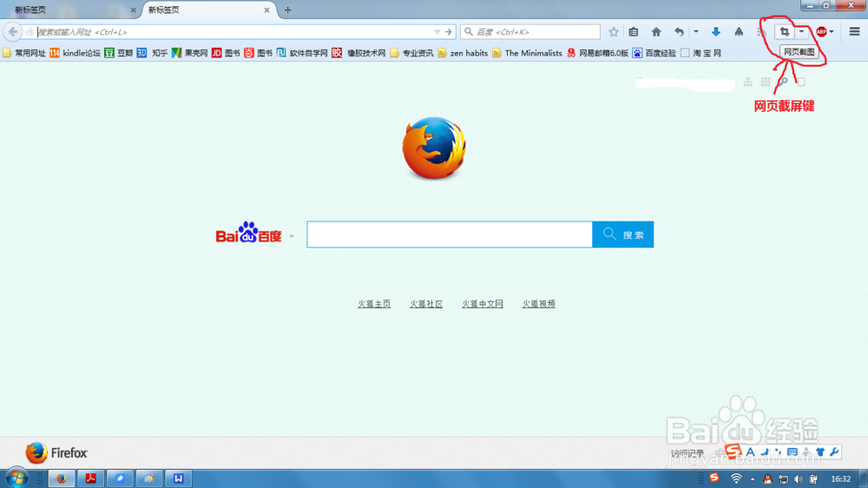Open the screenshot tool dropdown arrow
868x488 pixels.
click(x=801, y=31)
